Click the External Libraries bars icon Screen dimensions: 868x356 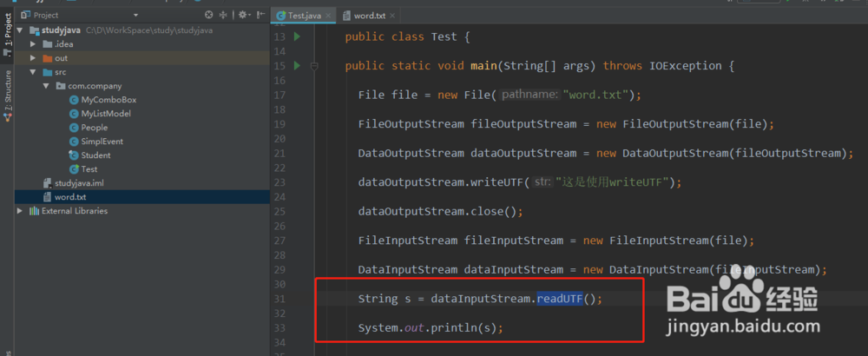35,211
